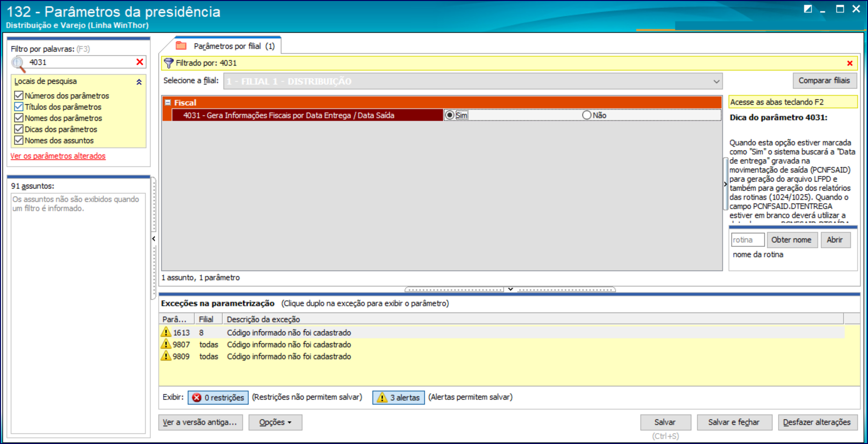Click the window restore-layout icon in title bar
This screenshot has height=444, width=868.
(x=808, y=9)
